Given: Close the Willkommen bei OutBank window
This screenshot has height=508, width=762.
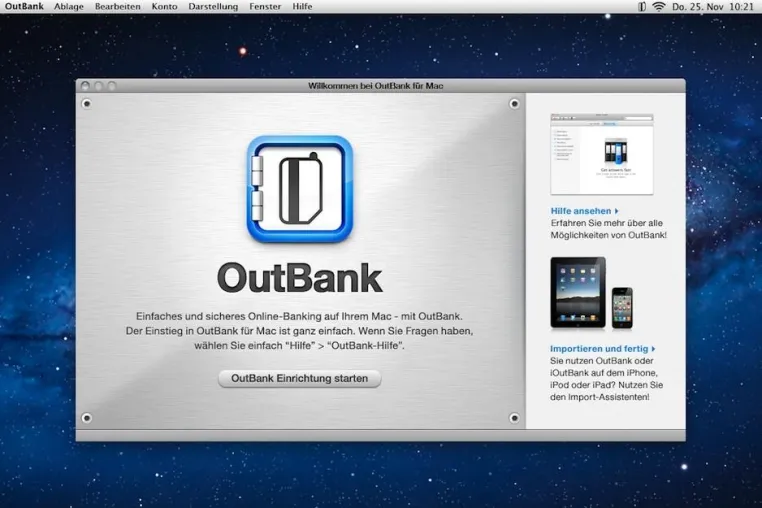Looking at the screenshot, I should 86,86.
